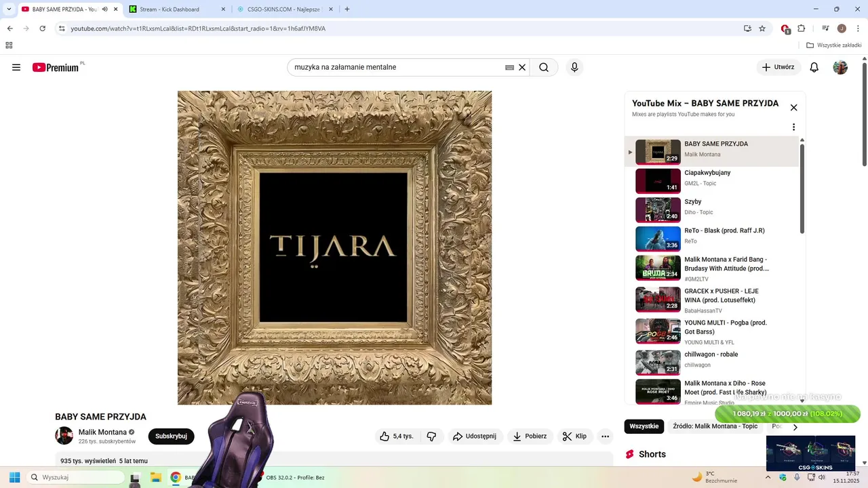Mute the YouTube tab audio speaker icon

[104, 9]
